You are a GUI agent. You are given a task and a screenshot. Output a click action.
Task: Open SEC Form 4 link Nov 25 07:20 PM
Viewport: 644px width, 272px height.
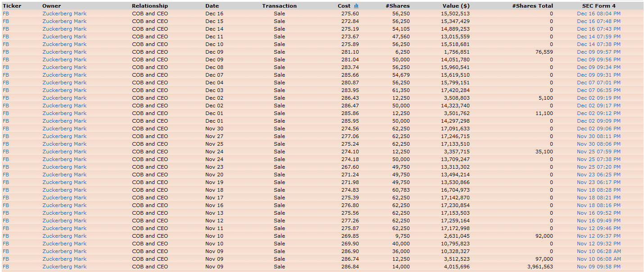tap(599, 167)
